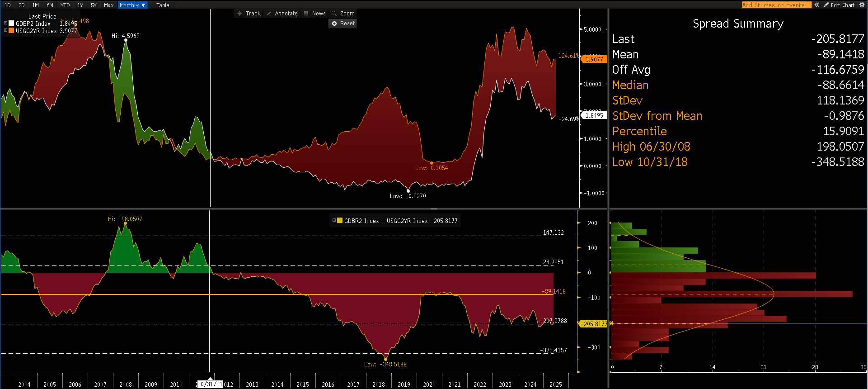This screenshot has height=389, width=868.
Task: Collapse the side panel with double chevron
Action: (x=817, y=5)
